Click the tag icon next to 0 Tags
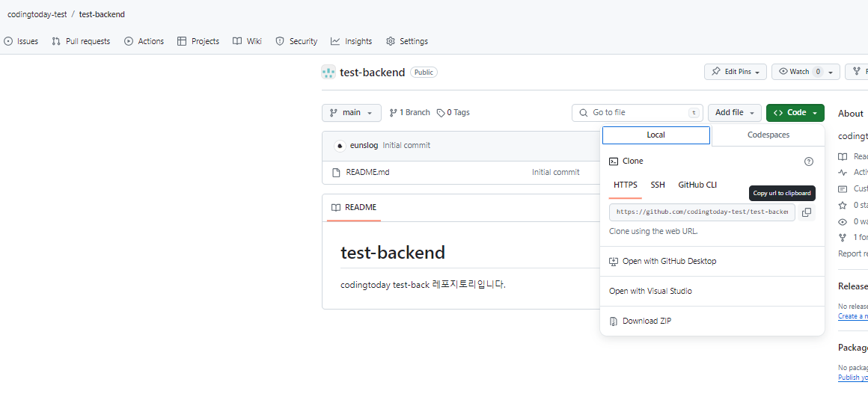This screenshot has height=400, width=868. point(441,113)
